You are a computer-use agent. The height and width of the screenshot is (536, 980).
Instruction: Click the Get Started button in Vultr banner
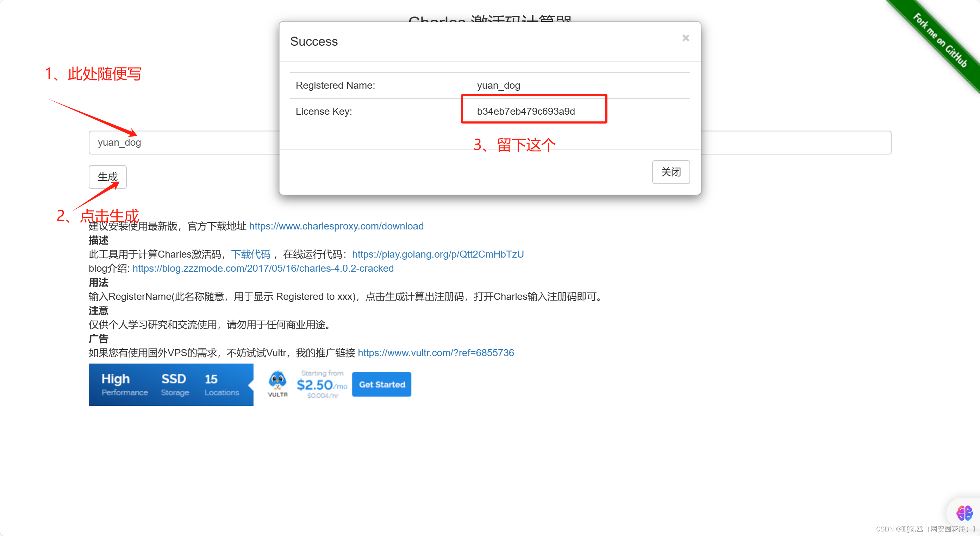click(382, 384)
